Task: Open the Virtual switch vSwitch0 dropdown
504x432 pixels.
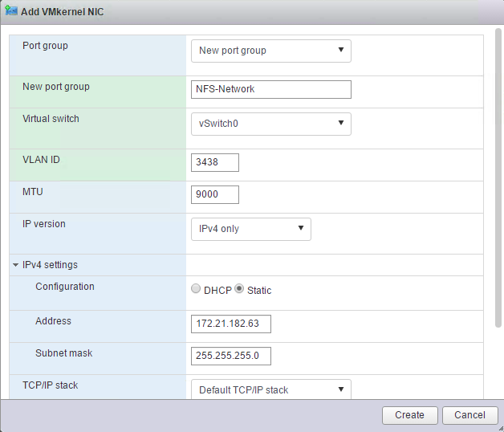Action: pos(270,123)
